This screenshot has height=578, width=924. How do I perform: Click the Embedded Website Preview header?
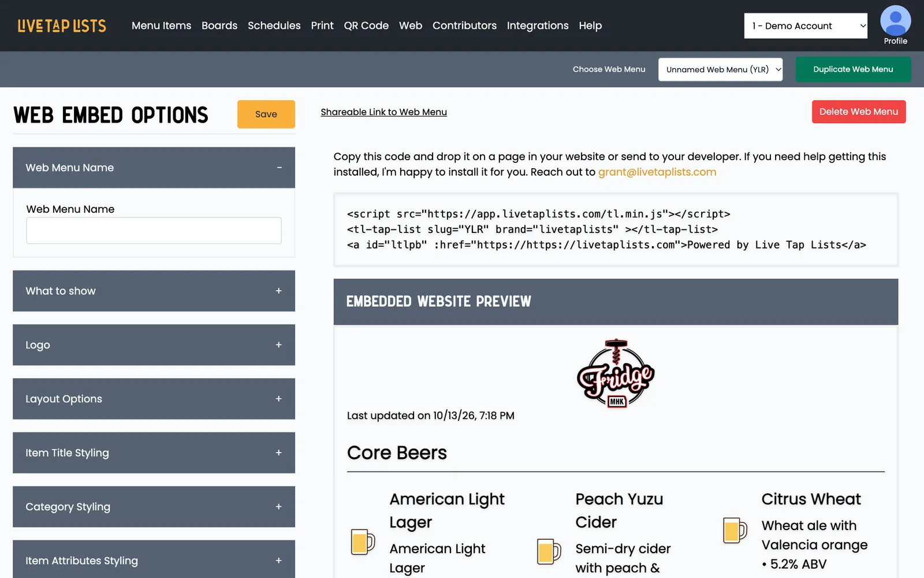[616, 302]
